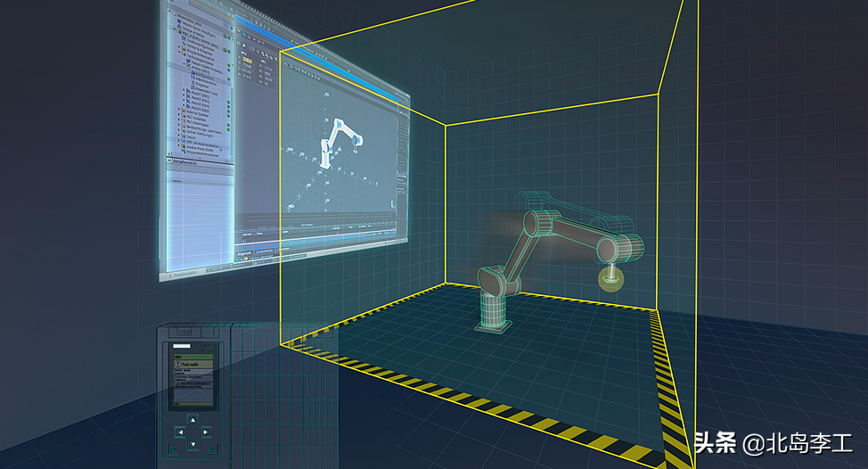Open the Portalansicht link in the projected window
The width and height of the screenshot is (868, 469).
click(184, 275)
